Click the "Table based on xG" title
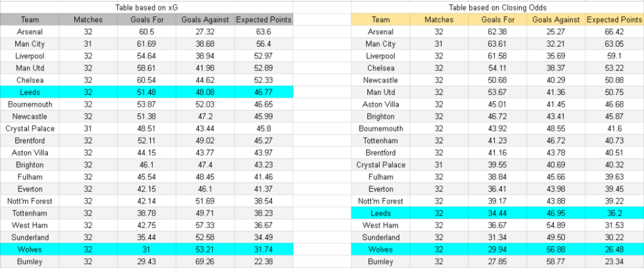Image resolution: width=644 pixels, height=269 pixels. click(147, 8)
